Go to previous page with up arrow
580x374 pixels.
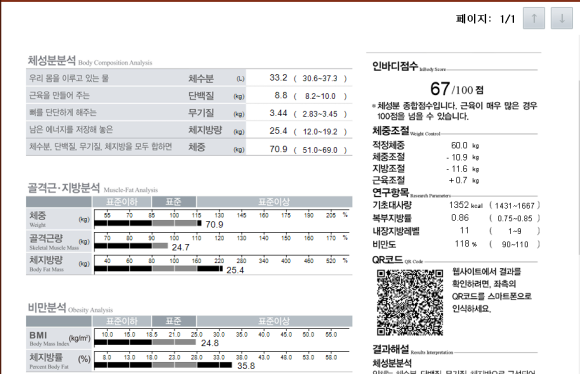(x=534, y=18)
